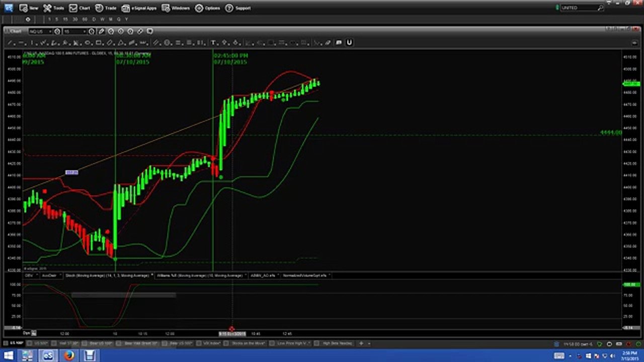Select the Q quarterly interval button
644x362 pixels.
[x=118, y=19]
